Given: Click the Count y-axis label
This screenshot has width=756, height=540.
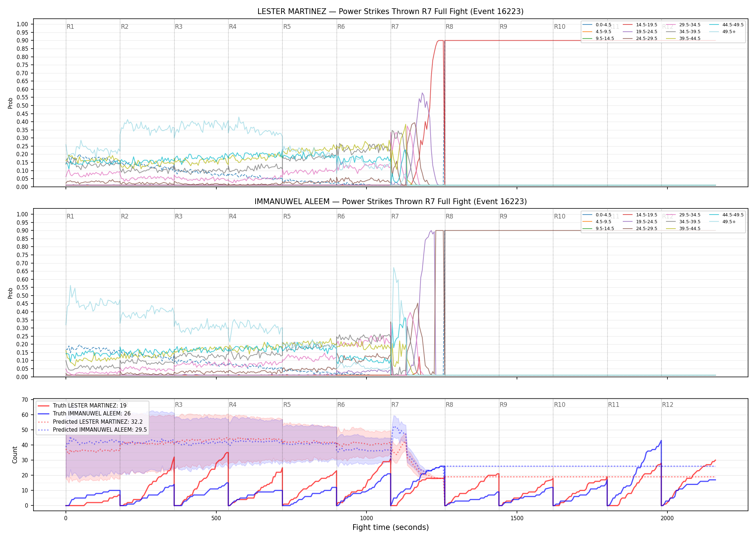Looking at the screenshot, I should tap(15, 455).
